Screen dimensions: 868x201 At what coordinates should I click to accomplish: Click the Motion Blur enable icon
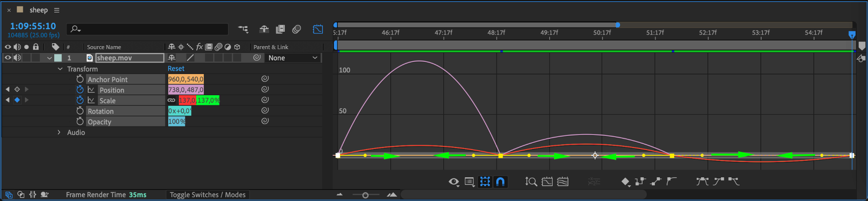pos(297,29)
